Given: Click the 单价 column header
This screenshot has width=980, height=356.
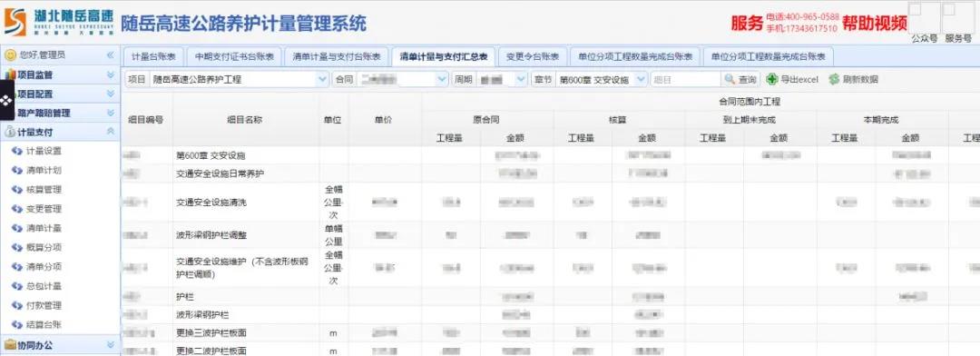Looking at the screenshot, I should (x=384, y=120).
